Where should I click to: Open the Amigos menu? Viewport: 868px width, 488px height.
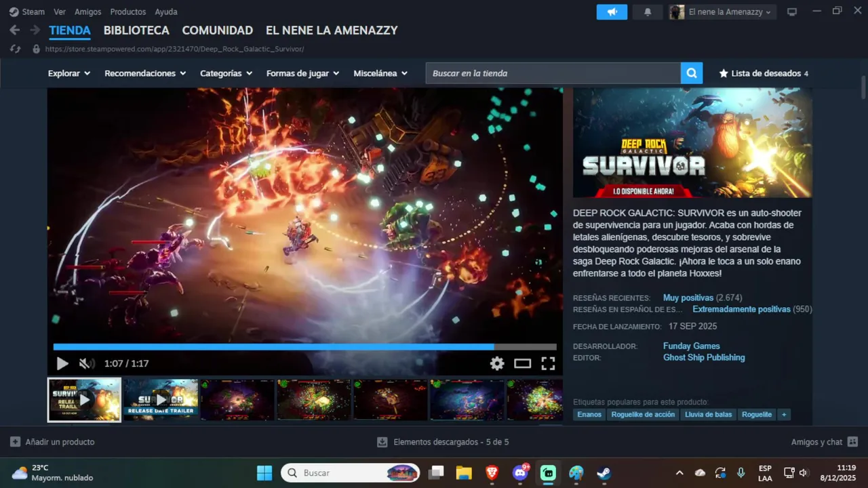click(88, 12)
